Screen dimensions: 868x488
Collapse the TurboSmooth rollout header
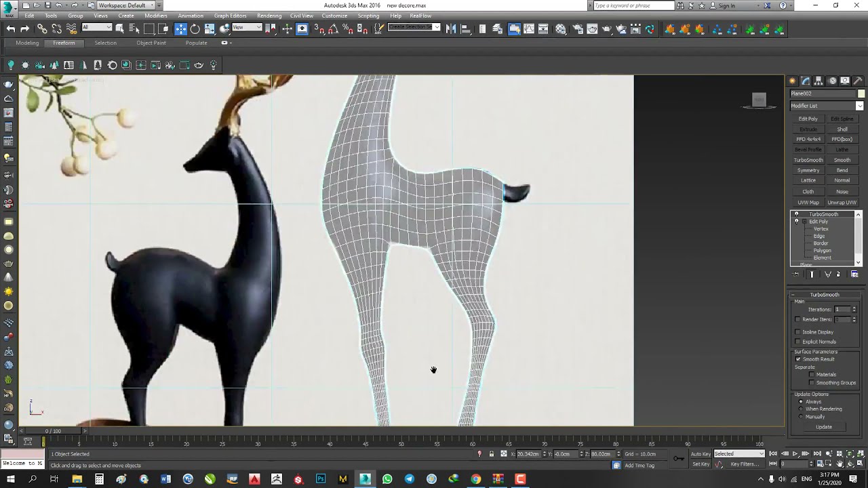(x=824, y=295)
